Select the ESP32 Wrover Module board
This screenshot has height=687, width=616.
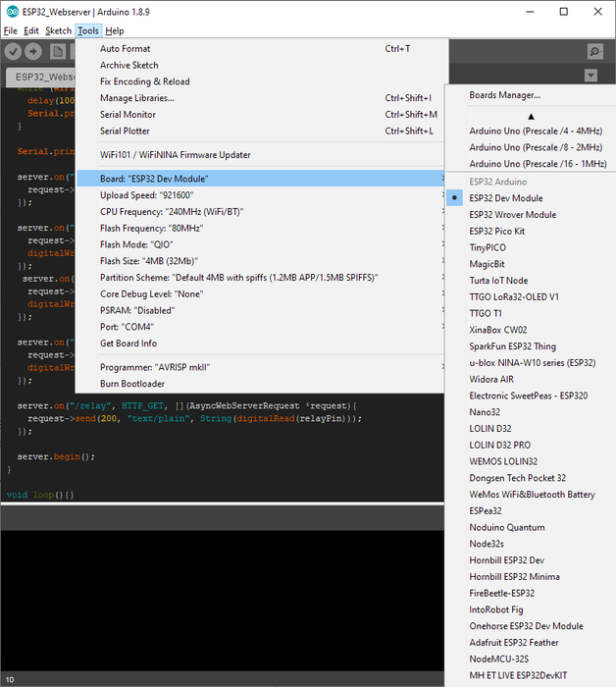coord(531,215)
